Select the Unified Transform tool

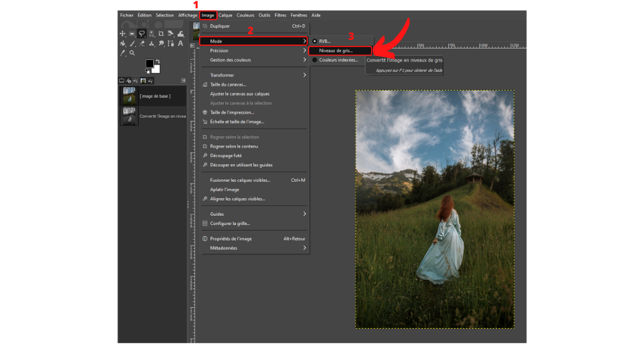tap(171, 34)
